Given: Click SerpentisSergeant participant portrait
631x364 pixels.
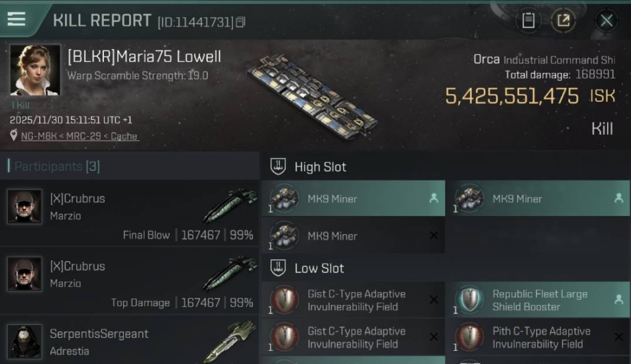Looking at the screenshot, I should pos(24,342).
